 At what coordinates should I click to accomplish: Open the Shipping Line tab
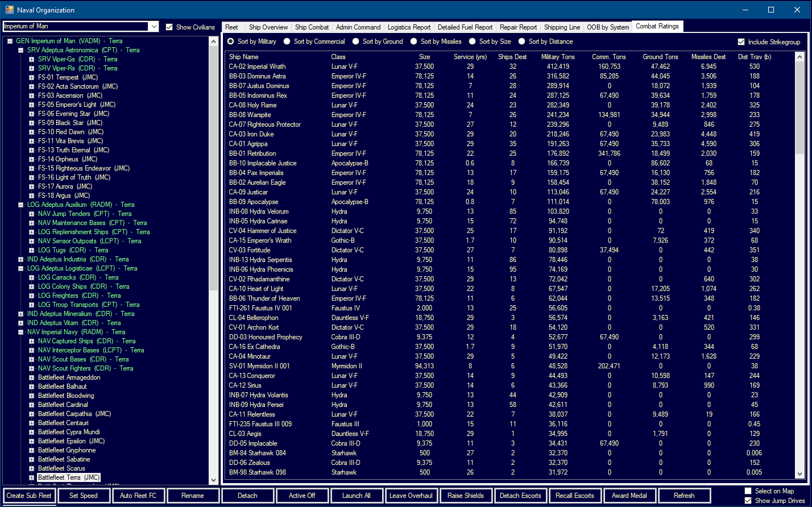click(x=562, y=27)
